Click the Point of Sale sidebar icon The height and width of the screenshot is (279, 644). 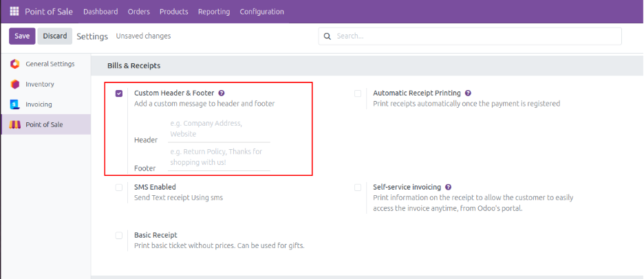(x=15, y=124)
